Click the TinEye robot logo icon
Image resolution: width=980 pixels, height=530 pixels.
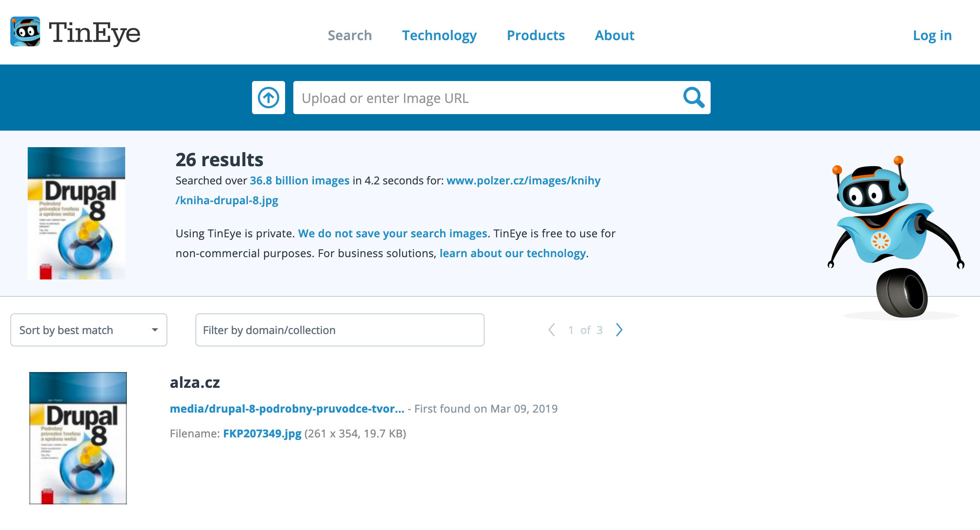pos(25,32)
